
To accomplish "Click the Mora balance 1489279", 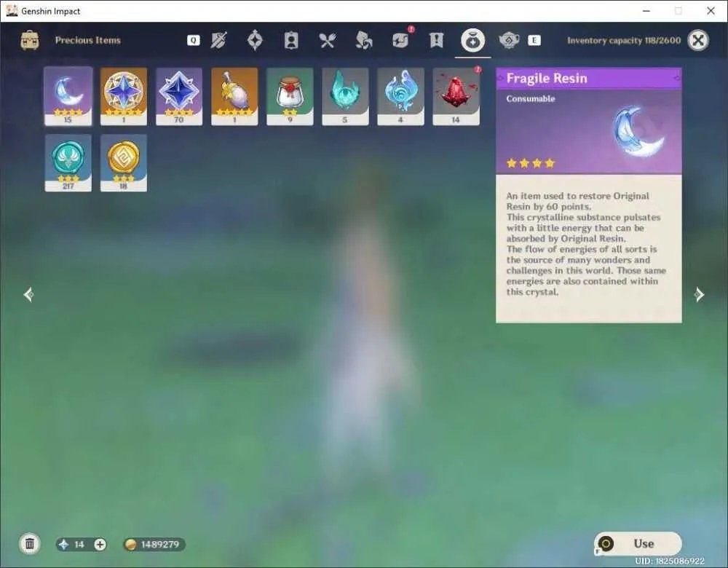I will pyautogui.click(x=154, y=544).
